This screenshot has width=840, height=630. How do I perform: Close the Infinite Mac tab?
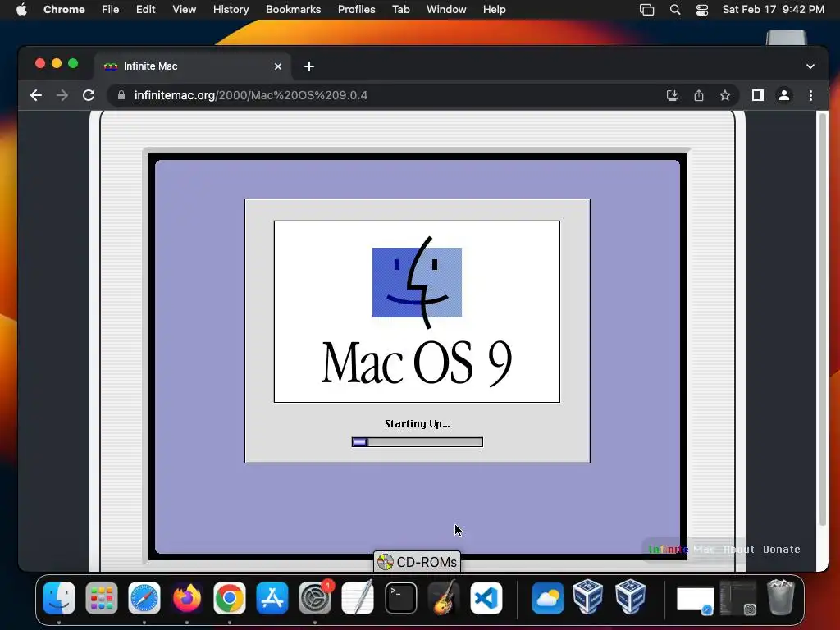click(277, 66)
